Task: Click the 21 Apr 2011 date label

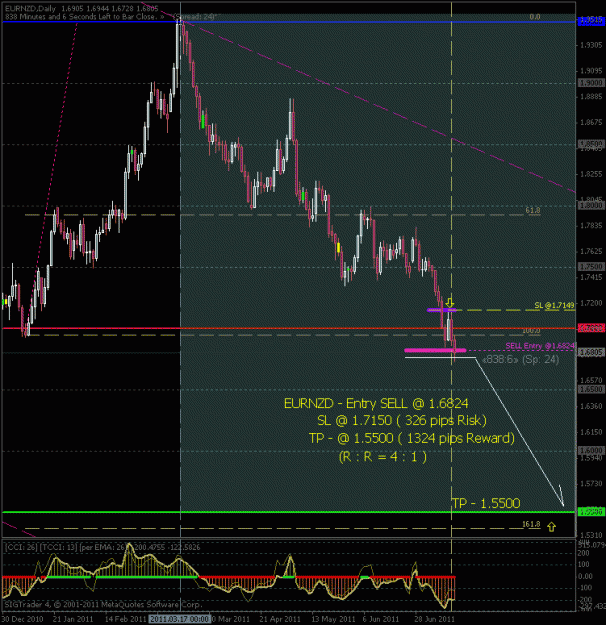Action: [280, 619]
